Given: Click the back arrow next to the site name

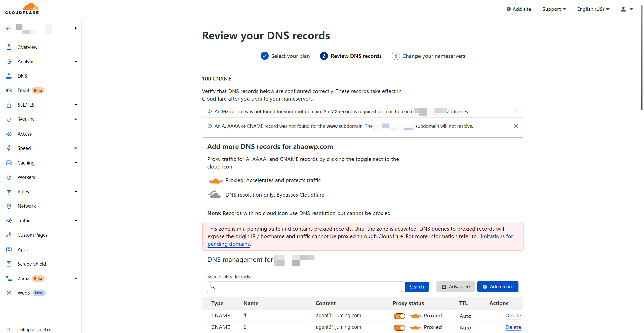Looking at the screenshot, I should tap(9, 28).
